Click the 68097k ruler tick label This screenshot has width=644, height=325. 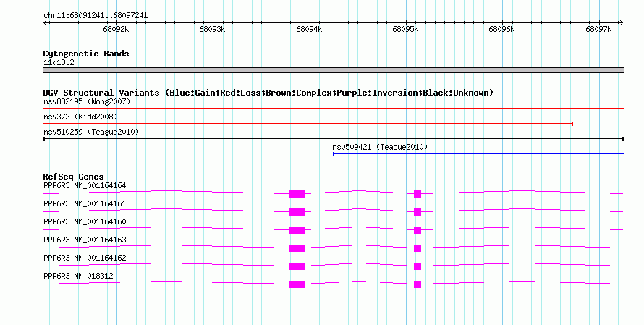598,29
